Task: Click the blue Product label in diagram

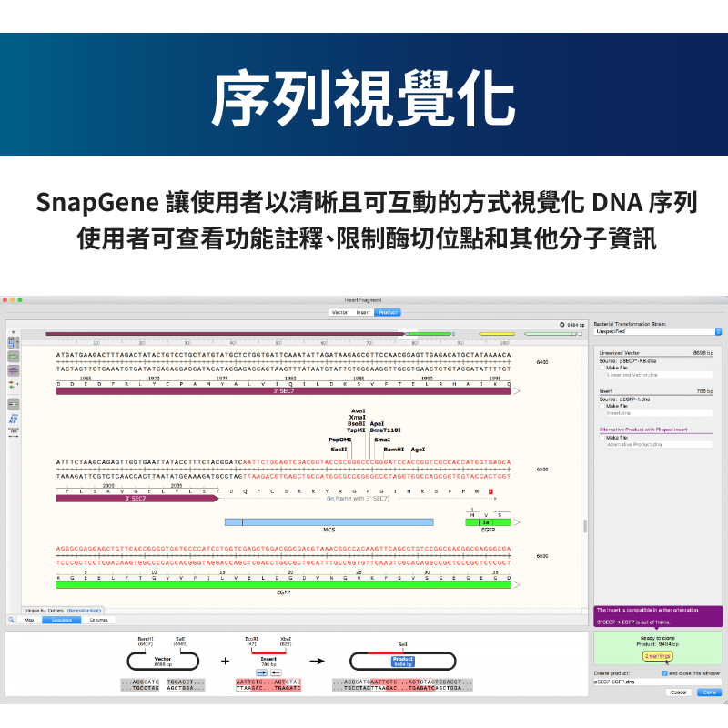Action: [x=402, y=662]
